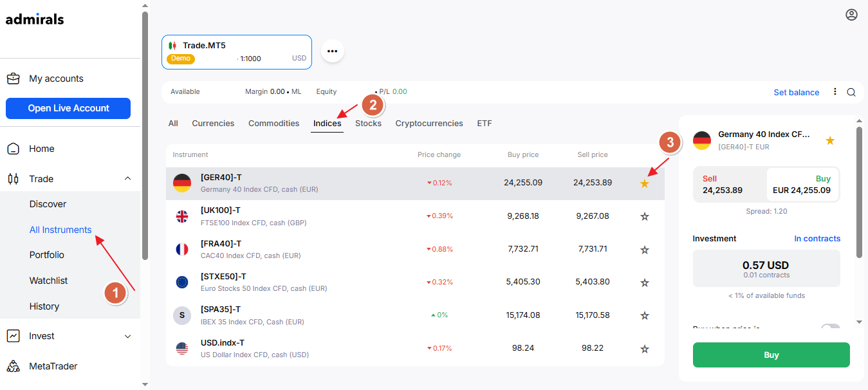Toggle the gold star in the order panel
The height and width of the screenshot is (390, 868).
point(830,140)
